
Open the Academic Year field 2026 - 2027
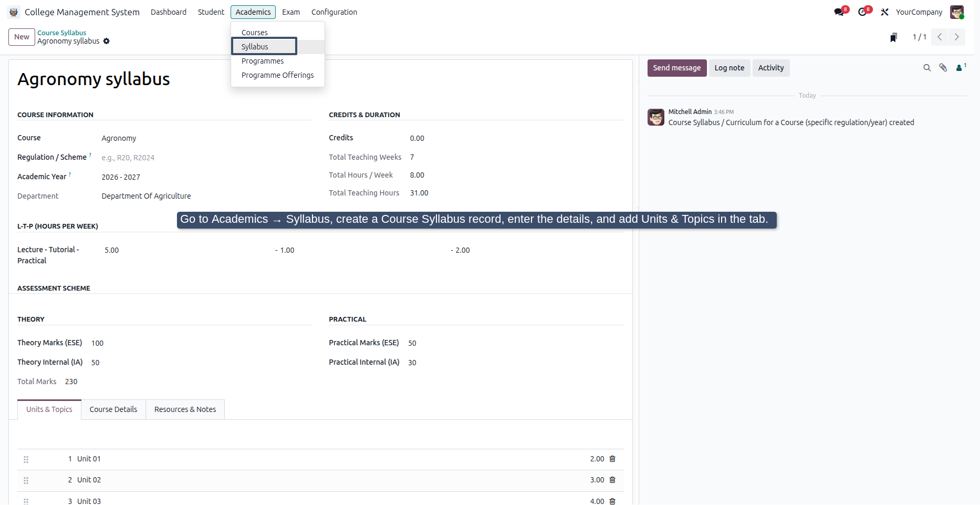[x=206, y=177]
